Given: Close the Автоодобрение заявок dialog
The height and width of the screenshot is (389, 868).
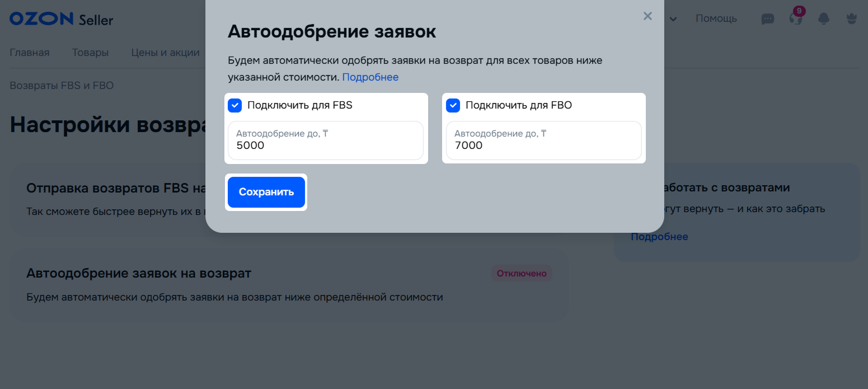Looking at the screenshot, I should pyautogui.click(x=648, y=16).
